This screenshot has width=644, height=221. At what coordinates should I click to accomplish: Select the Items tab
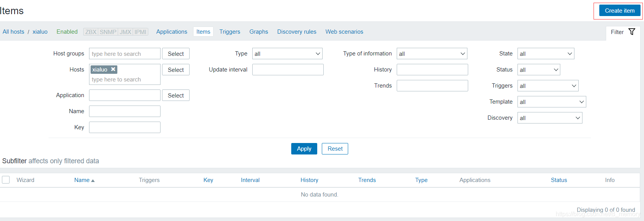click(203, 32)
